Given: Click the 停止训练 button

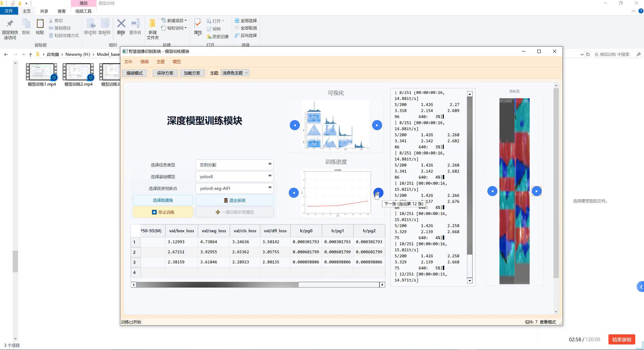Looking at the screenshot, I should tap(163, 212).
